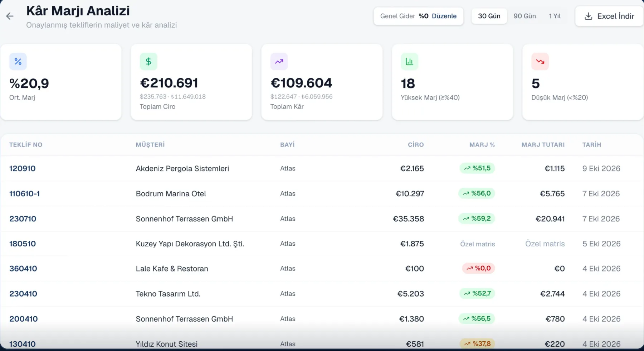Click the bar chart icon on Yüksek Marj card
This screenshot has width=644, height=351.
(x=410, y=62)
